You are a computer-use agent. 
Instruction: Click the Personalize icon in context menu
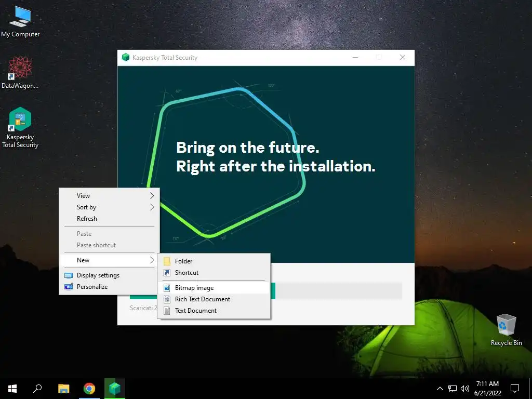click(68, 287)
